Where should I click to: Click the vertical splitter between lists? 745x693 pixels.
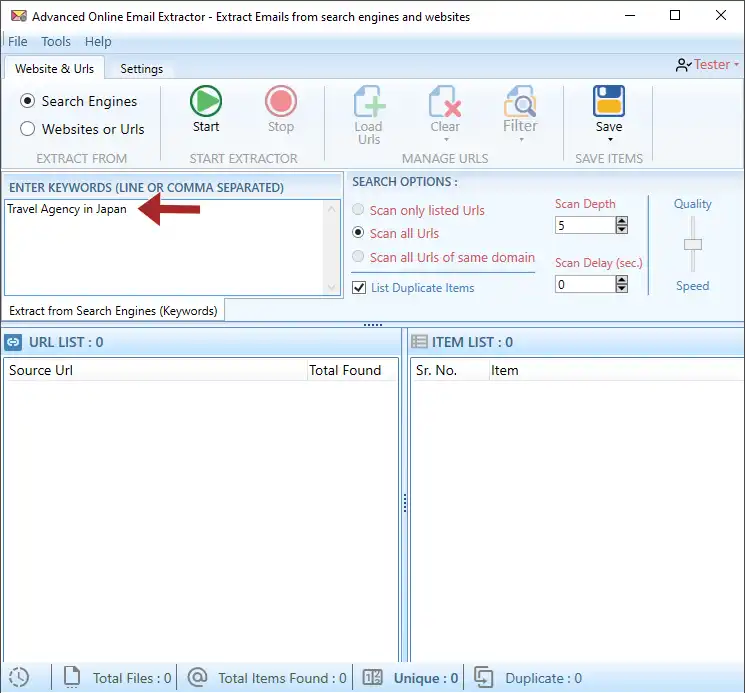pos(404,503)
